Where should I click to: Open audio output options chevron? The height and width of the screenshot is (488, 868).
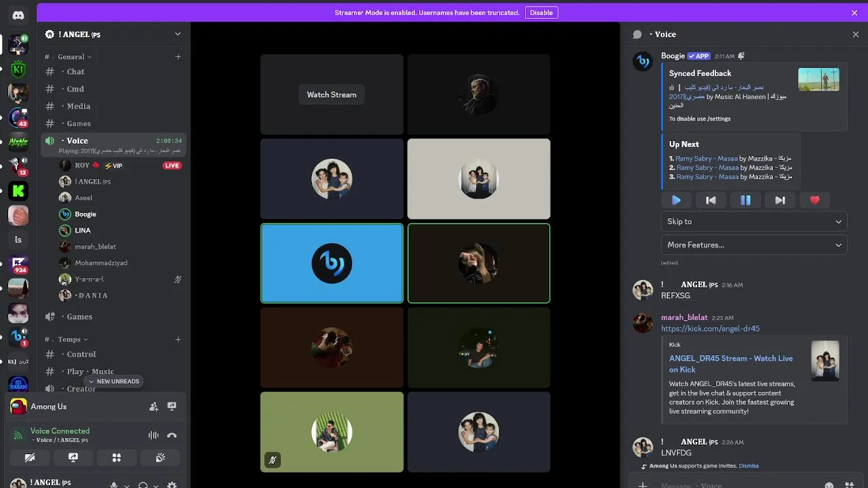[x=156, y=485]
